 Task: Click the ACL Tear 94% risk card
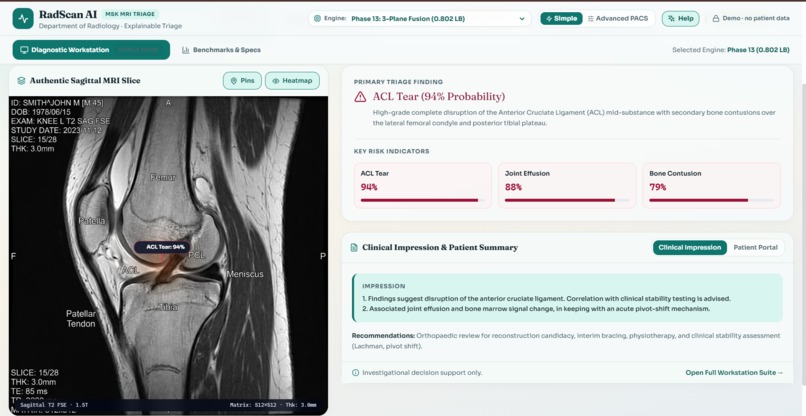pyautogui.click(x=423, y=185)
